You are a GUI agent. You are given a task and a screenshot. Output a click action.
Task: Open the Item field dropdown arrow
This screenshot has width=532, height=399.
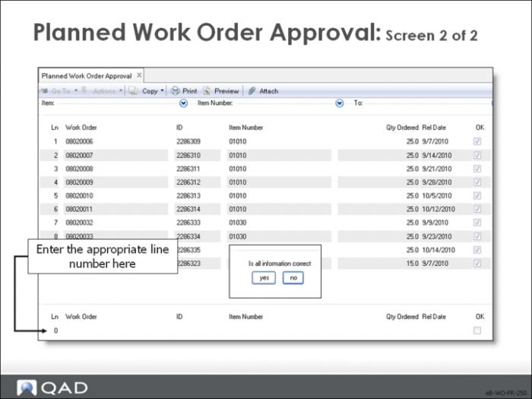point(183,103)
